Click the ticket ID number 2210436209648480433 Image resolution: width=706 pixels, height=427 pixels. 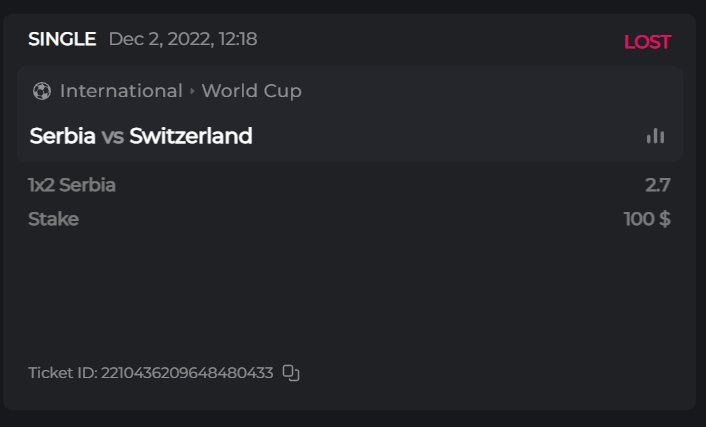[187, 373]
